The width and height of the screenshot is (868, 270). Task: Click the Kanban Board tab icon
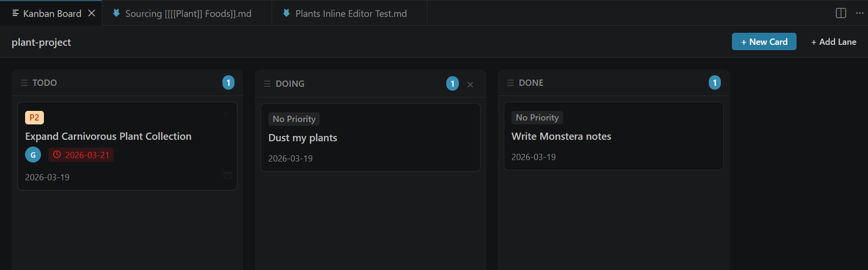pyautogui.click(x=15, y=13)
